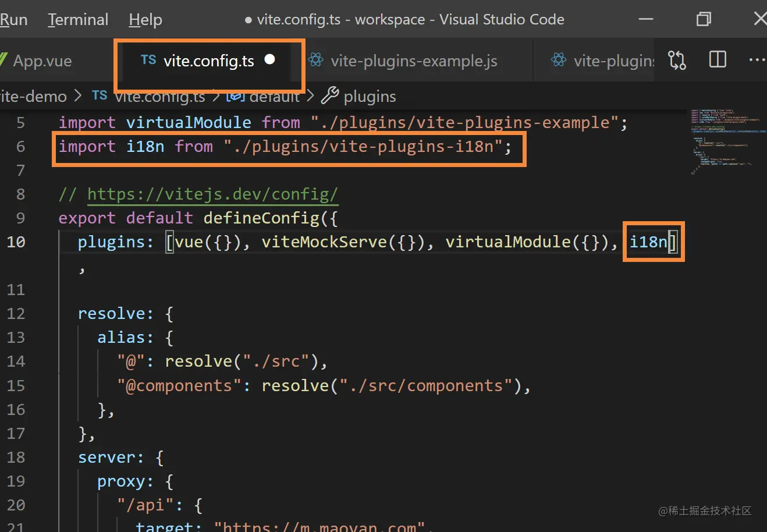Click the plugins property on line 10
The height and width of the screenshot is (532, 767).
coord(111,242)
